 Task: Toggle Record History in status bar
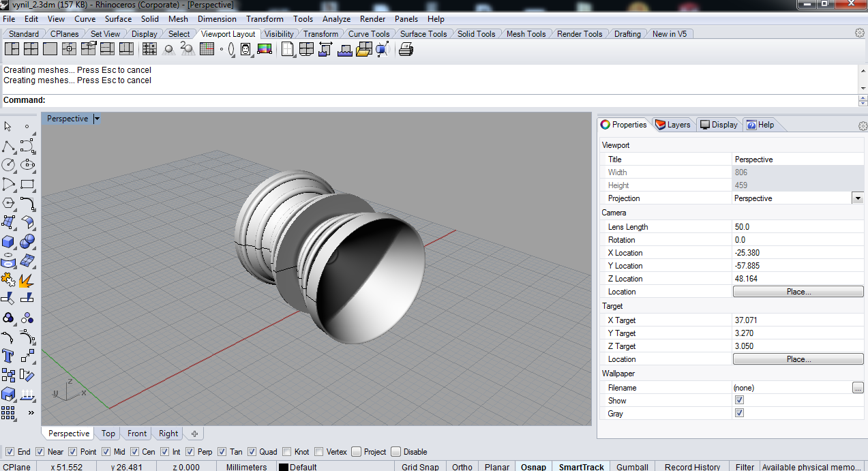[692, 467]
